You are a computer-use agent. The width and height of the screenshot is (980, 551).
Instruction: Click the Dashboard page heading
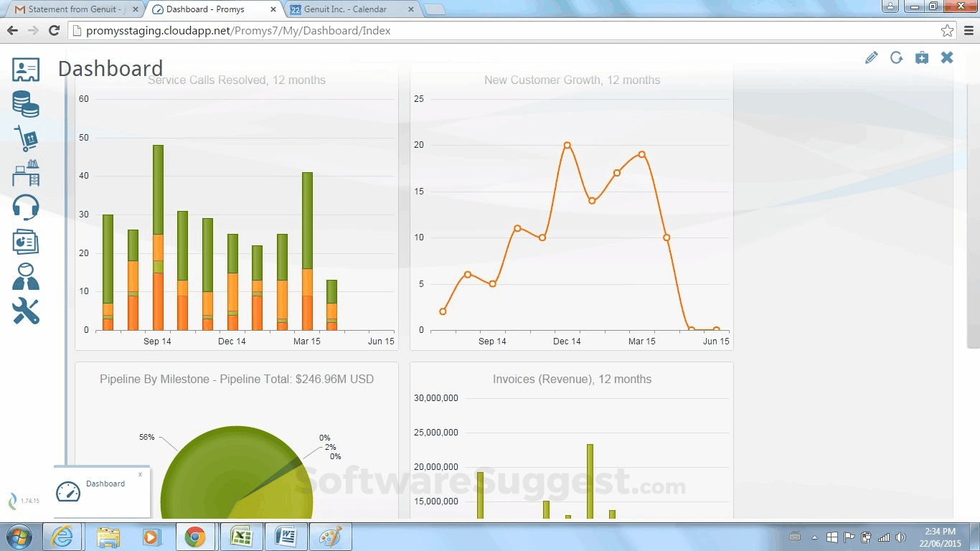[x=110, y=69]
